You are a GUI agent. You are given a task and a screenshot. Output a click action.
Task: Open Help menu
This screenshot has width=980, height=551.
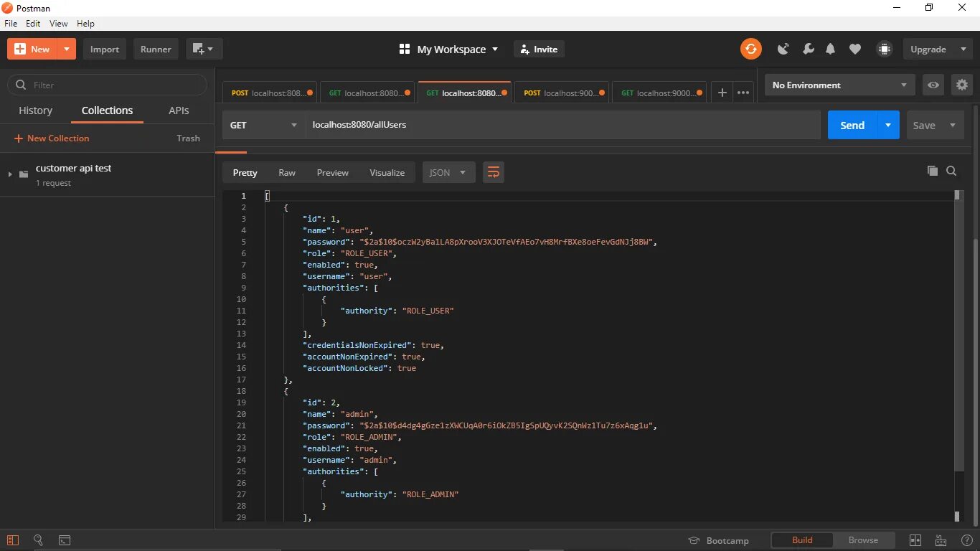pos(85,24)
